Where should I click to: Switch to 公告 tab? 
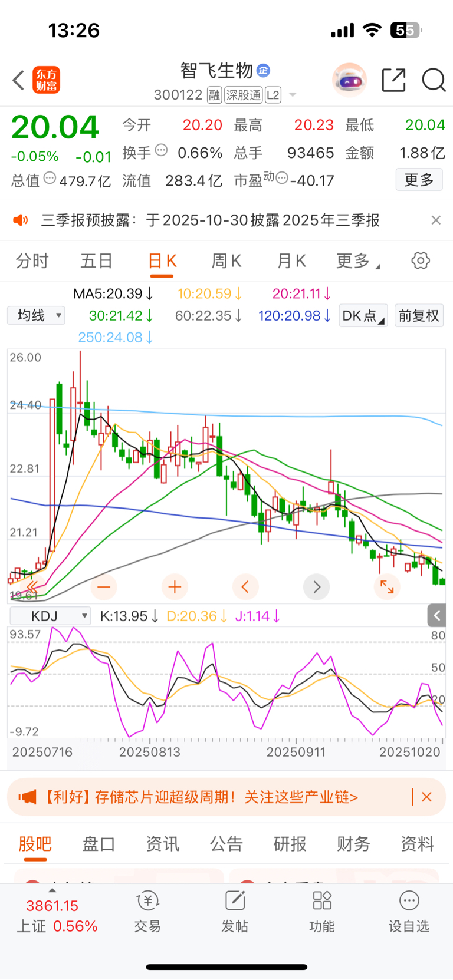(x=226, y=844)
